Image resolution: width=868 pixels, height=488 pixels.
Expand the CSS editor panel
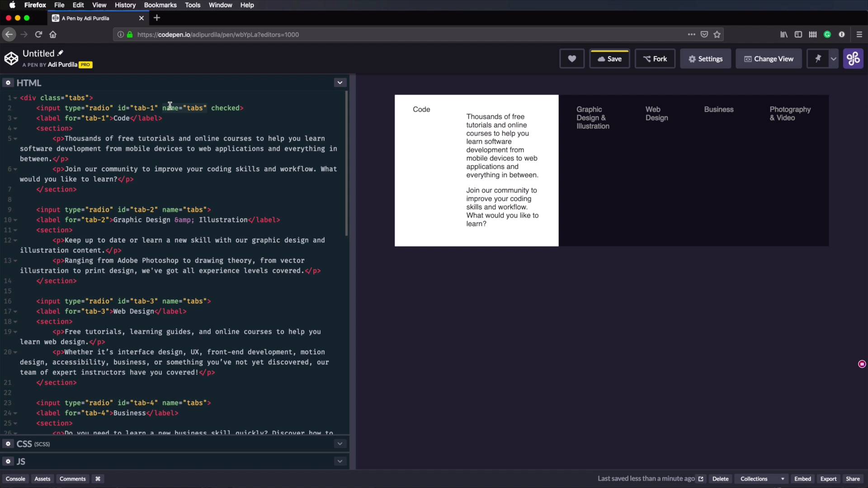pyautogui.click(x=340, y=444)
